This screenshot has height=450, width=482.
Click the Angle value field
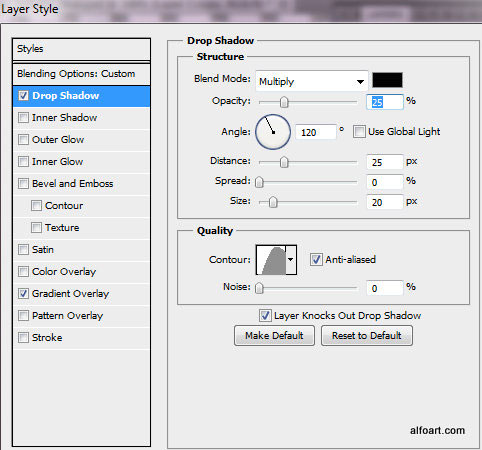[315, 132]
